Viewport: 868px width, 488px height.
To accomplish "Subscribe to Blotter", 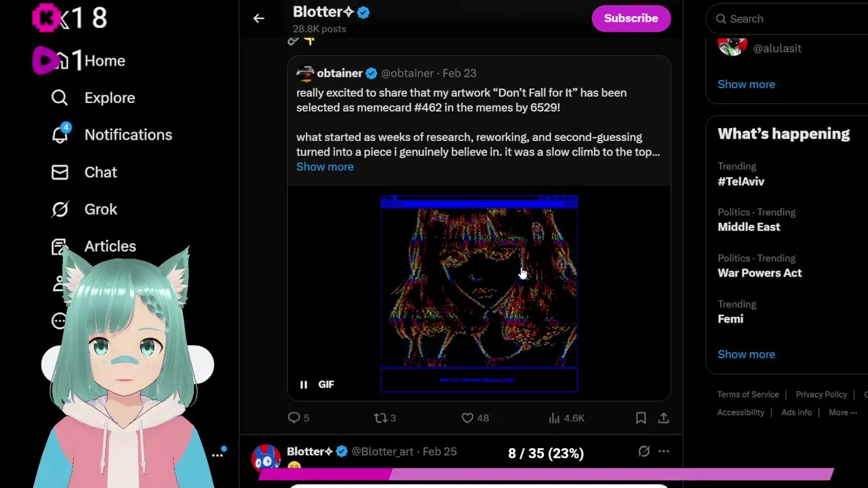I will pyautogui.click(x=631, y=18).
